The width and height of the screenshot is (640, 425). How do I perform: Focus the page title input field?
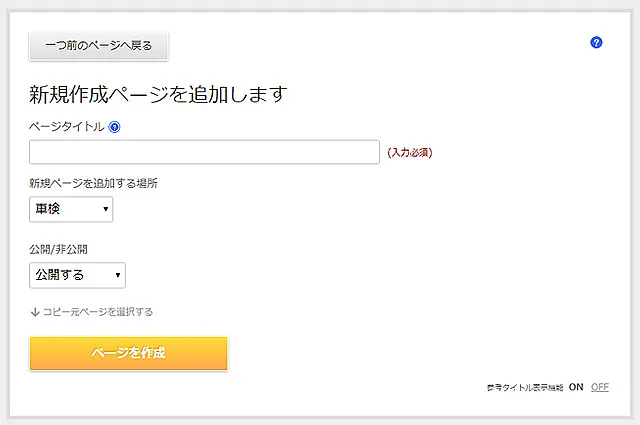point(204,152)
